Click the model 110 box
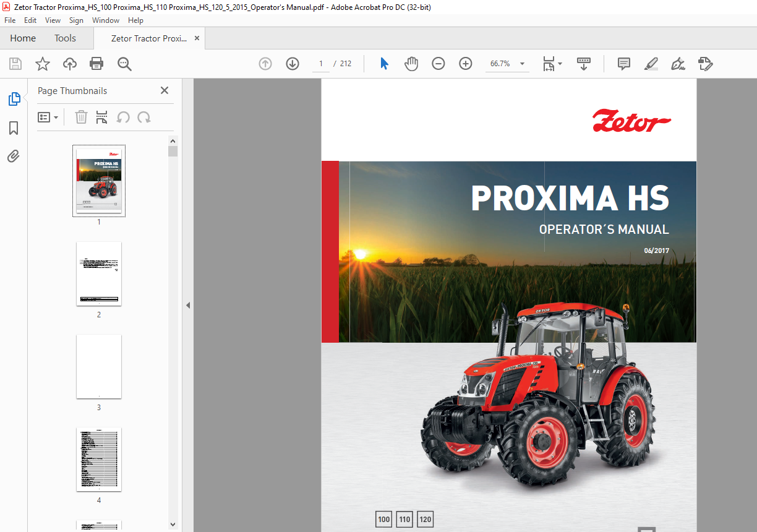Screen dimensions: 757x532 pyautogui.click(x=404, y=519)
